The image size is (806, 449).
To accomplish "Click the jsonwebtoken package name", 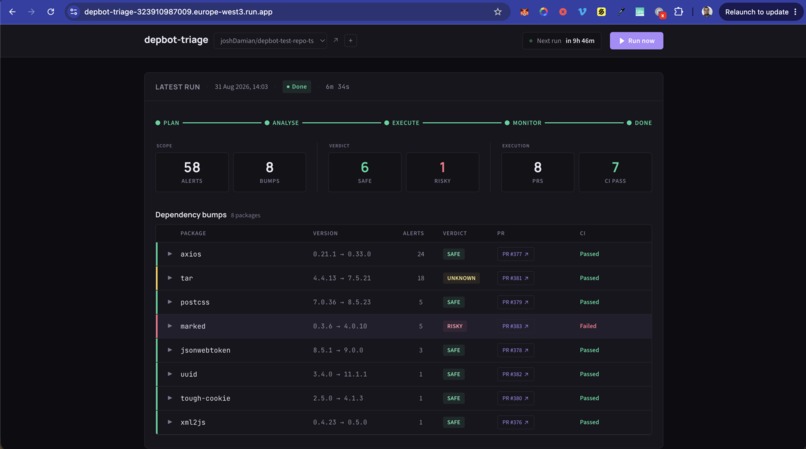I will click(205, 350).
